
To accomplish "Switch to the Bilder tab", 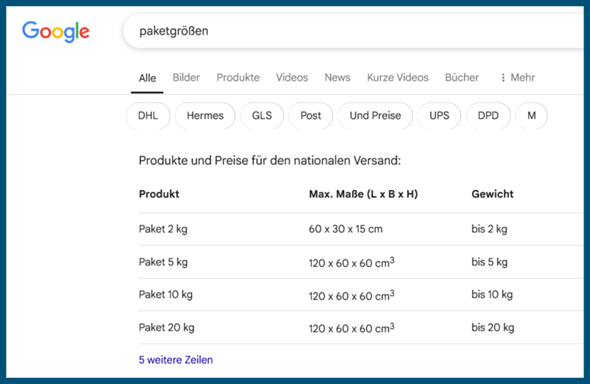I will (186, 77).
